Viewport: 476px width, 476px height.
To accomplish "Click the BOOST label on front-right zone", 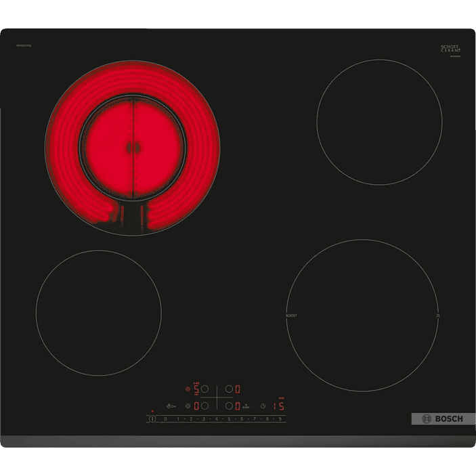I will click(291, 316).
